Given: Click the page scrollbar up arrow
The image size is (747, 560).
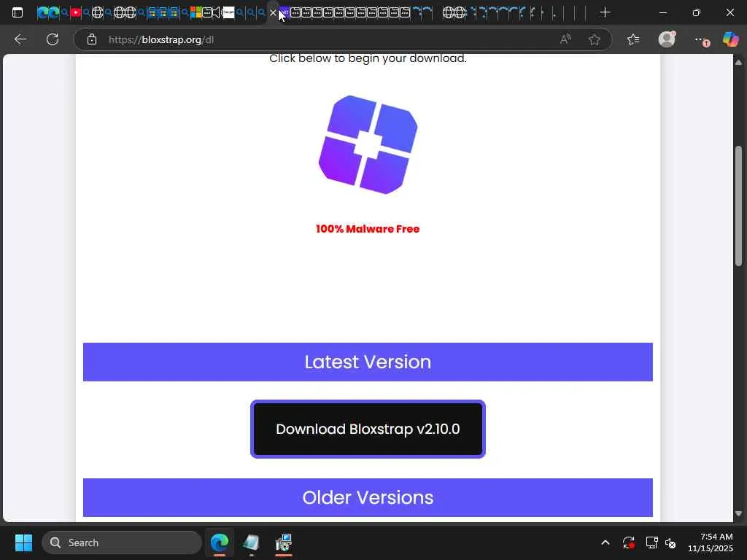Looking at the screenshot, I should (738, 63).
